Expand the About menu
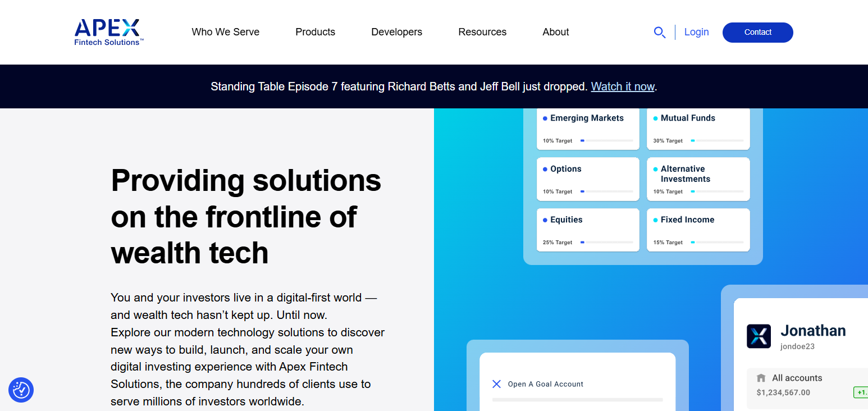 click(556, 32)
